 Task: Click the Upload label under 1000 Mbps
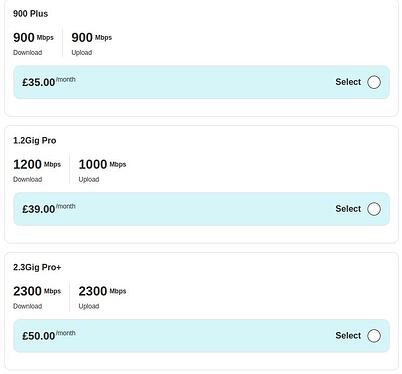tap(89, 179)
